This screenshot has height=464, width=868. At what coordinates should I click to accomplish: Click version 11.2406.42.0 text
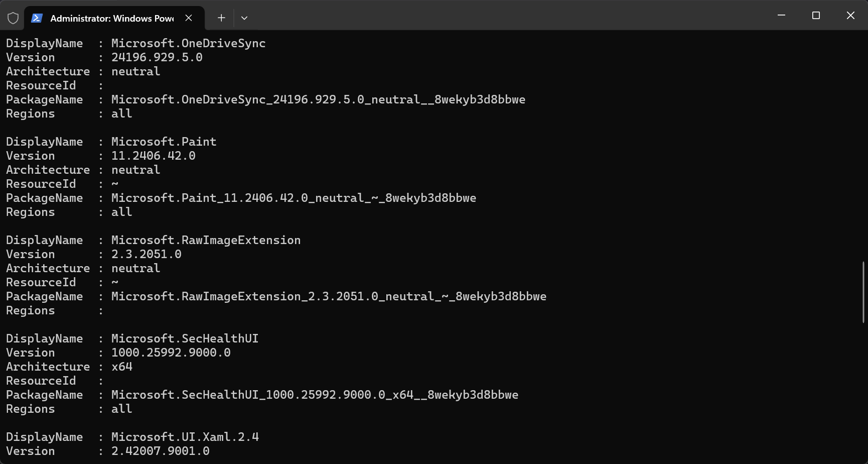[x=154, y=156]
